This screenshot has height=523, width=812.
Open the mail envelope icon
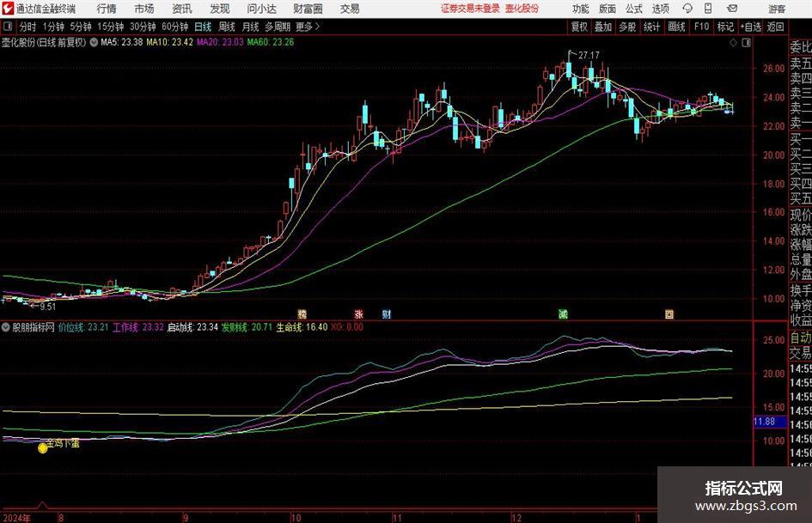click(x=732, y=9)
